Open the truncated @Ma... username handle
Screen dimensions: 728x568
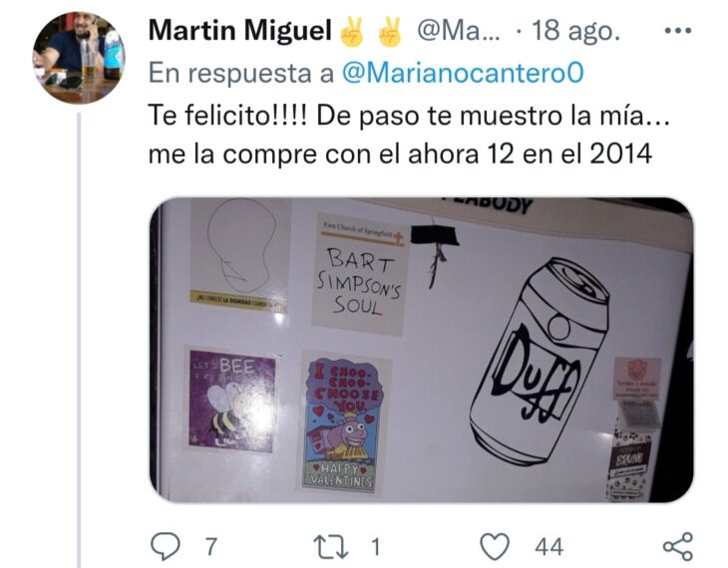(459, 31)
